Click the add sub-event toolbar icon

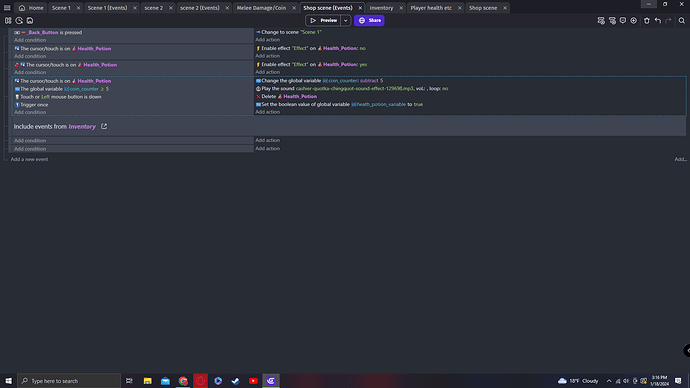(x=612, y=20)
